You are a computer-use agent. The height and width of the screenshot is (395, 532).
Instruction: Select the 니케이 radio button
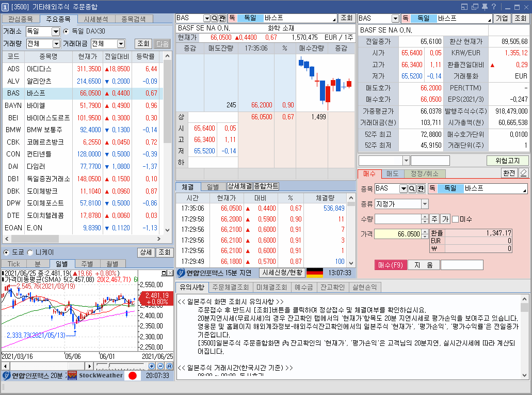pos(30,252)
